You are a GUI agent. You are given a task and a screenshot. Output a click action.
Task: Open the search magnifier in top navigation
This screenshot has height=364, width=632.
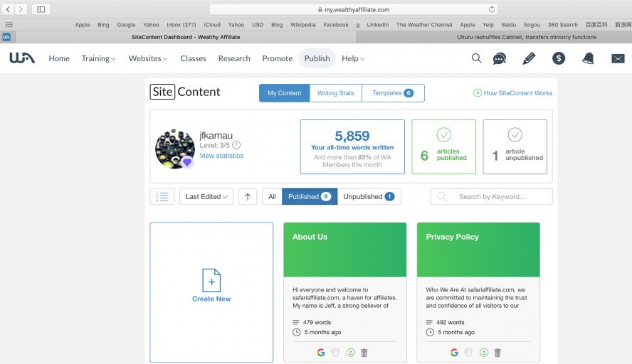coord(476,58)
